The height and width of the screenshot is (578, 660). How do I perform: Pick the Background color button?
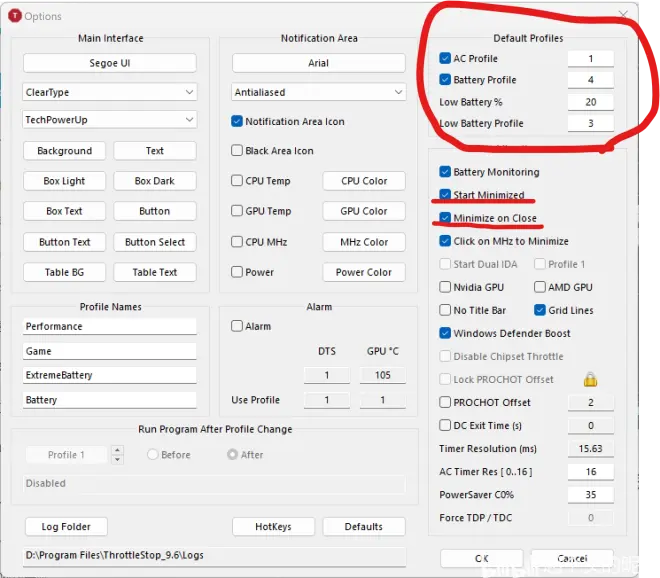[x=64, y=151]
